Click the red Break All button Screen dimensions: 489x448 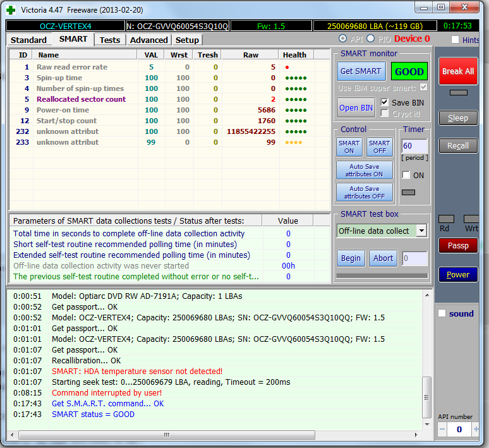click(458, 71)
